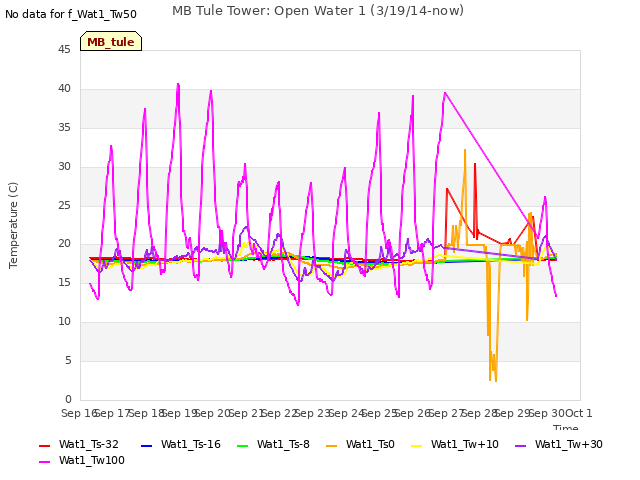Click the Temperature (C) axis label
640x480 pixels.
click(13, 225)
